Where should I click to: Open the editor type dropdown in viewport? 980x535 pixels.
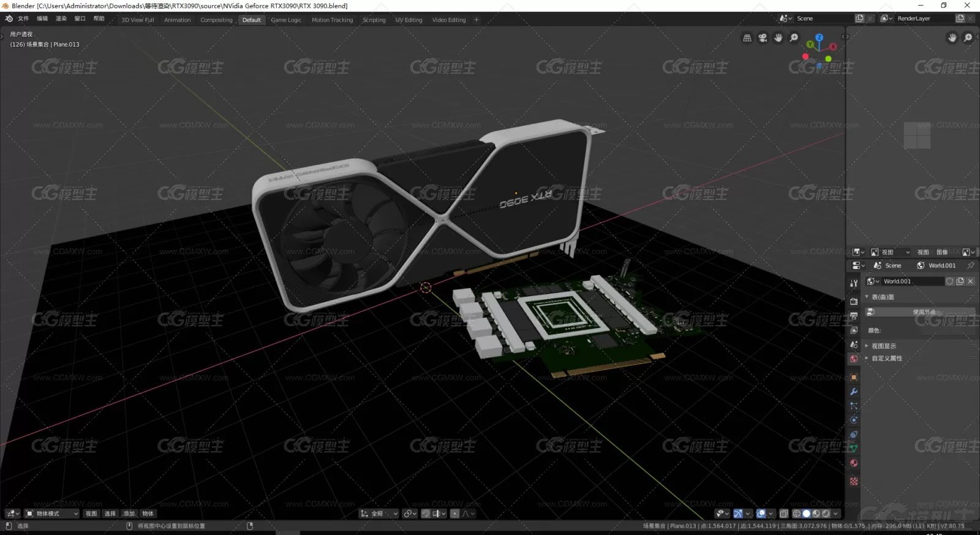(12, 514)
